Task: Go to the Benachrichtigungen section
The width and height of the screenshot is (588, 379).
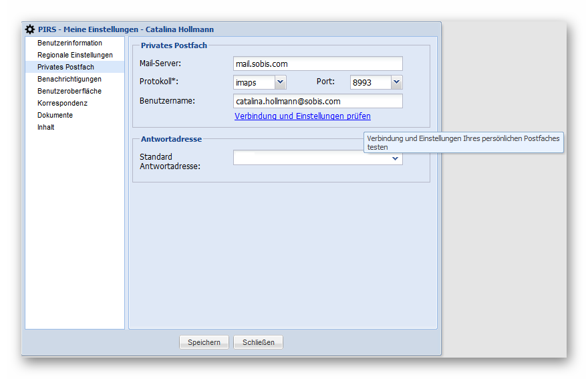Action: click(x=69, y=79)
